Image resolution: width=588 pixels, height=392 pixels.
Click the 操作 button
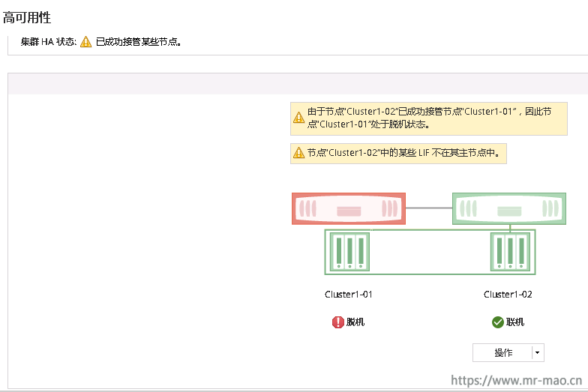click(502, 352)
